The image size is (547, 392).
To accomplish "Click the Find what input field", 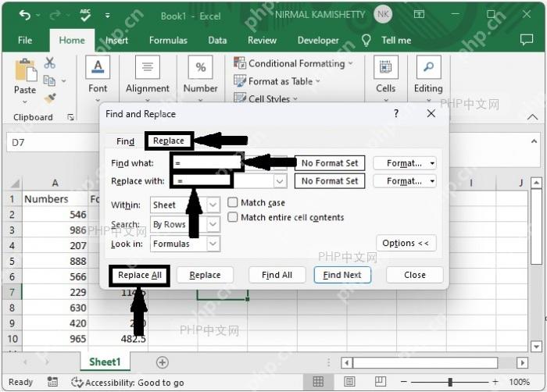I will click(x=206, y=163).
